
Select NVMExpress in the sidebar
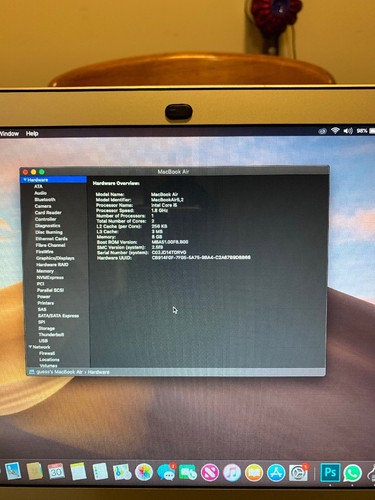click(50, 277)
